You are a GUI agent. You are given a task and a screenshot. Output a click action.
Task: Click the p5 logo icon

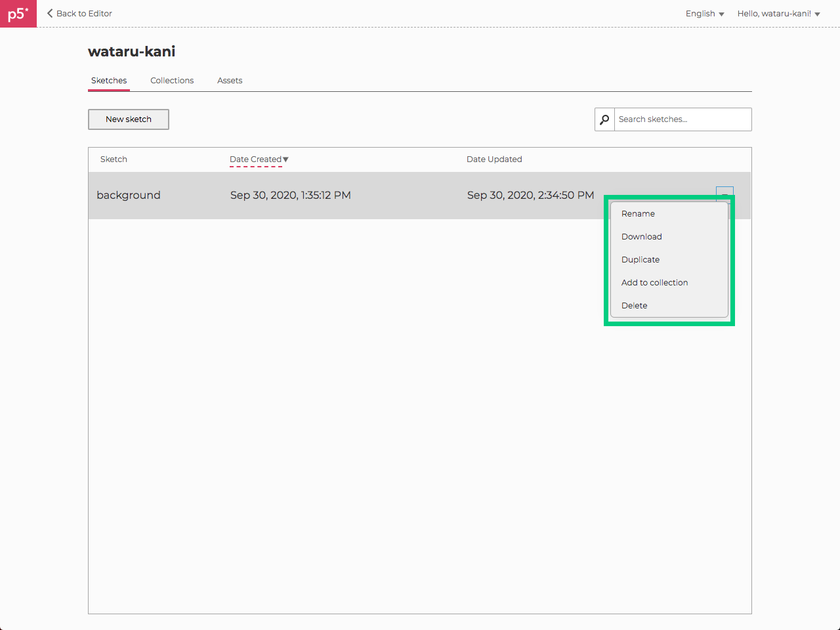click(x=18, y=14)
